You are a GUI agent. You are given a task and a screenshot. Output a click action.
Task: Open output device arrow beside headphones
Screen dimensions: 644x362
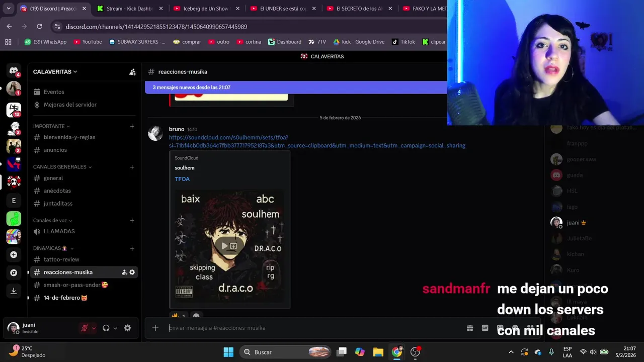(115, 328)
